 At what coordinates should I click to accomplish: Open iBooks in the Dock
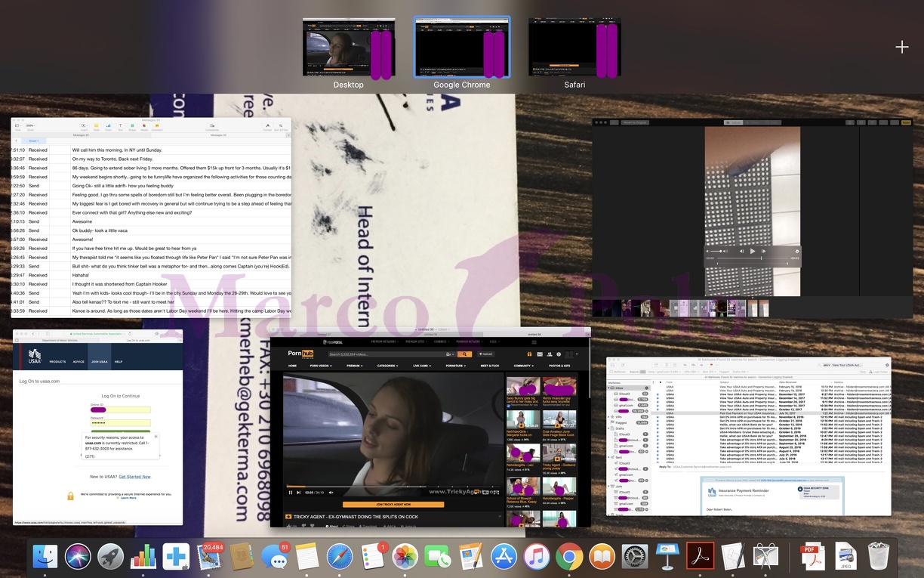(x=602, y=558)
